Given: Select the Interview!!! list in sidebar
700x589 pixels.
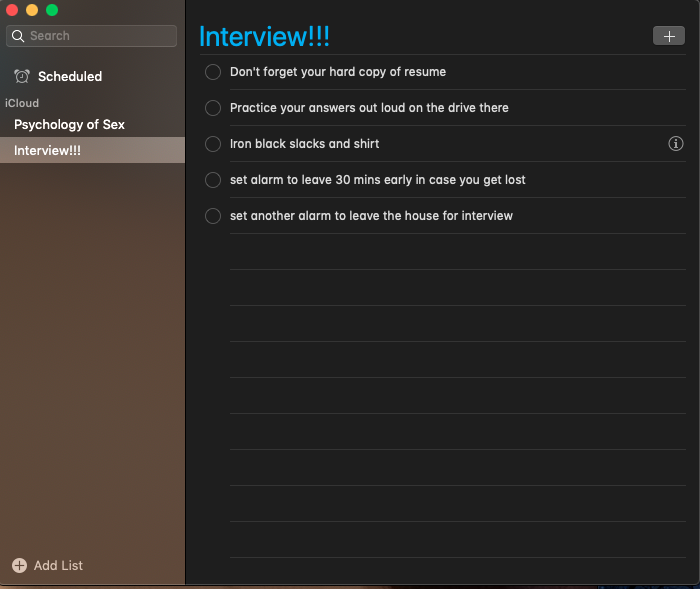Looking at the screenshot, I should (x=92, y=150).
